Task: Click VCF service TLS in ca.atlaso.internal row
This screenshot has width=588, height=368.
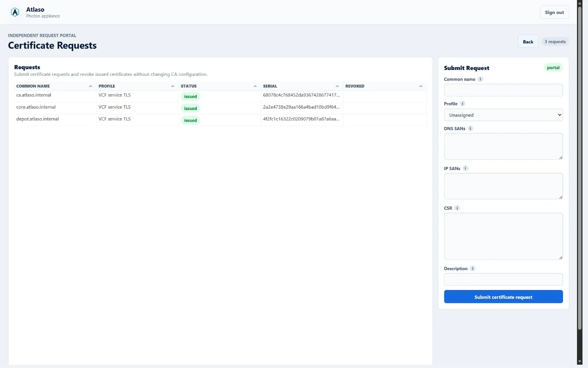Action: [114, 95]
